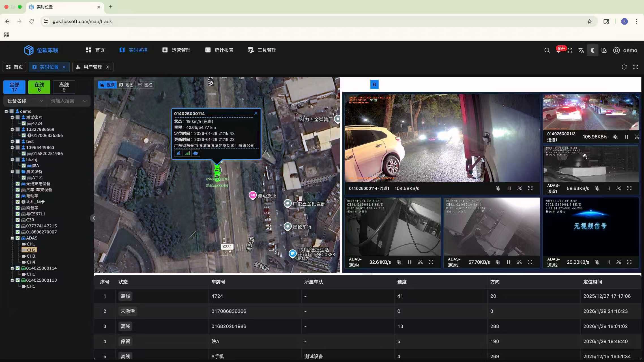This screenshot has height=362, width=644.
Task: Open notifications bell with 99+ badge
Action: click(559, 51)
